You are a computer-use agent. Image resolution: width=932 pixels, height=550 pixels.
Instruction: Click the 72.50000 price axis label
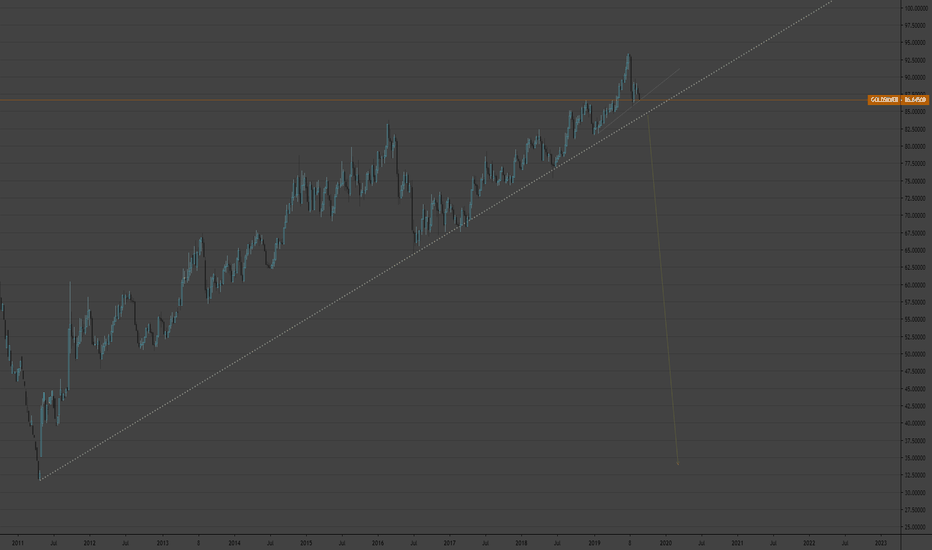pyautogui.click(x=915, y=199)
